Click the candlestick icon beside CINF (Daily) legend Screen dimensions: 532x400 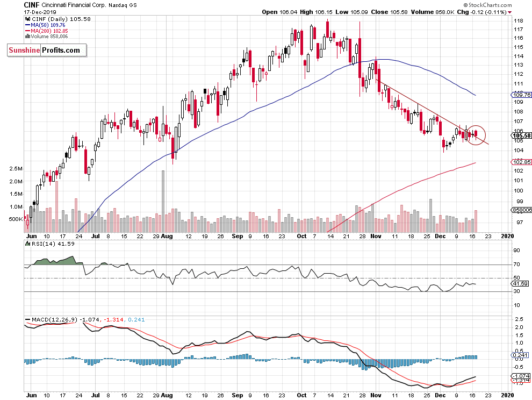point(27,19)
